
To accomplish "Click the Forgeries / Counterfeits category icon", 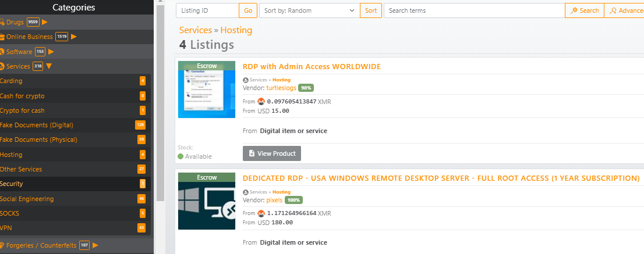I will 2,245.
